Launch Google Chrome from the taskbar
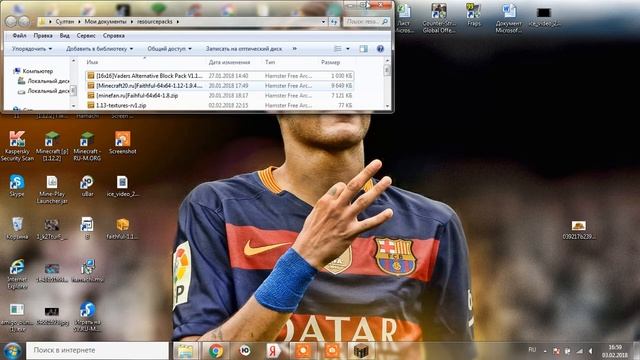Screen dimensions: 640x360 216,351
